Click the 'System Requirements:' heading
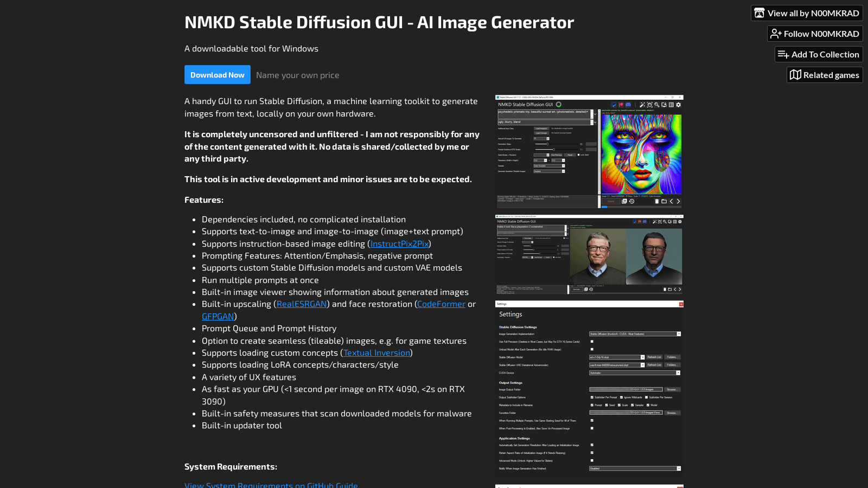This screenshot has width=868, height=488. [231, 467]
